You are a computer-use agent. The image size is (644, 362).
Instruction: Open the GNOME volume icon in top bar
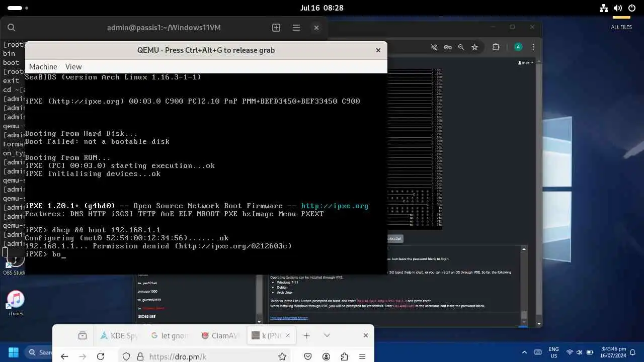[618, 8]
